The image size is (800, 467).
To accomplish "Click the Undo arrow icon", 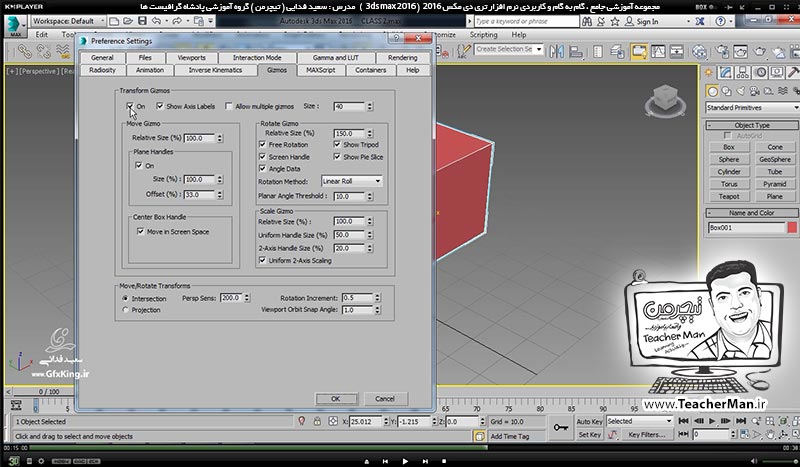I will [157, 21].
